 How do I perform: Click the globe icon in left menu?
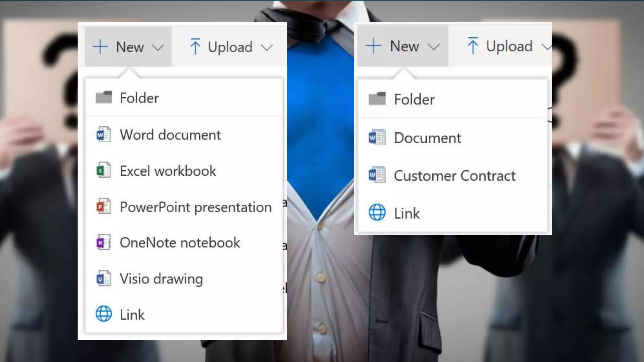tap(103, 314)
